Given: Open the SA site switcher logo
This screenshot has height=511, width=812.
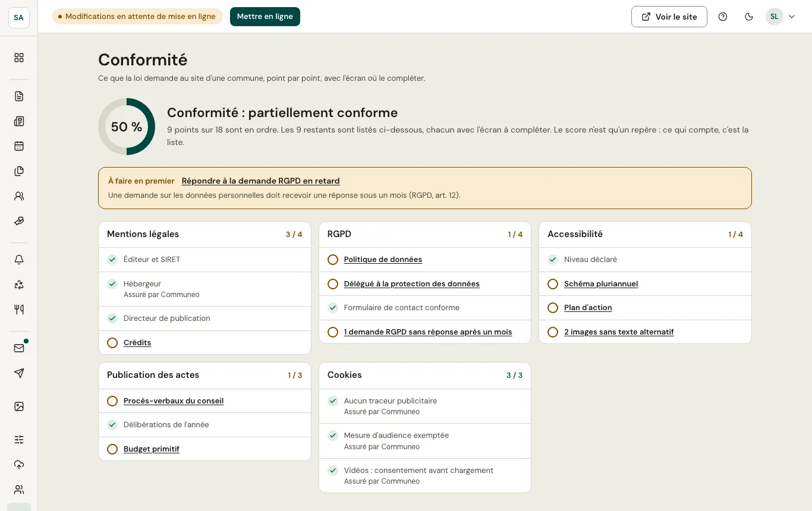Looking at the screenshot, I should (19, 17).
